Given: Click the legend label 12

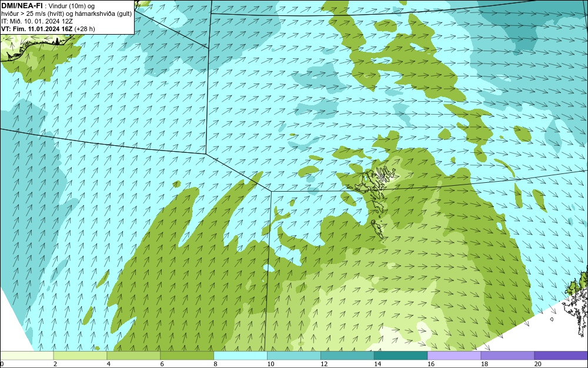Looking at the screenshot, I should pyautogui.click(x=324, y=364).
